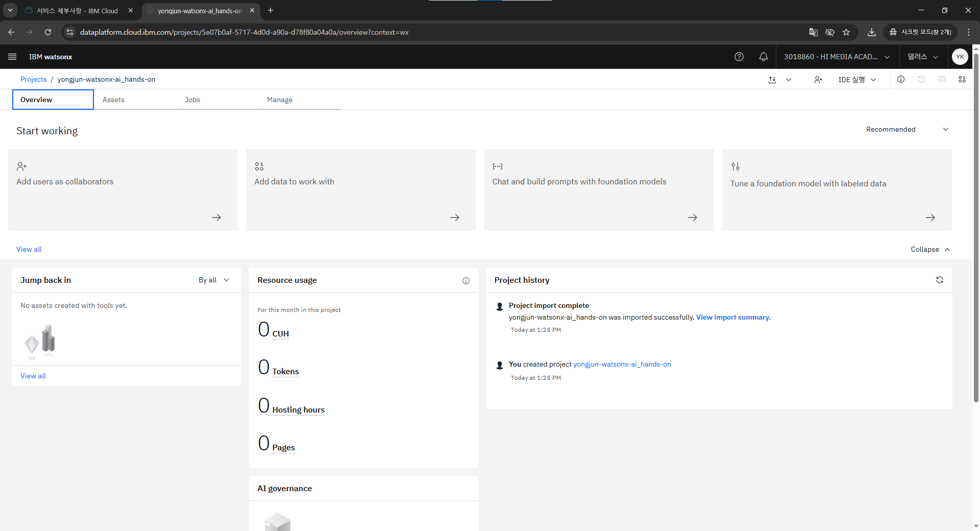Click the Tokens usage label

pos(286,372)
